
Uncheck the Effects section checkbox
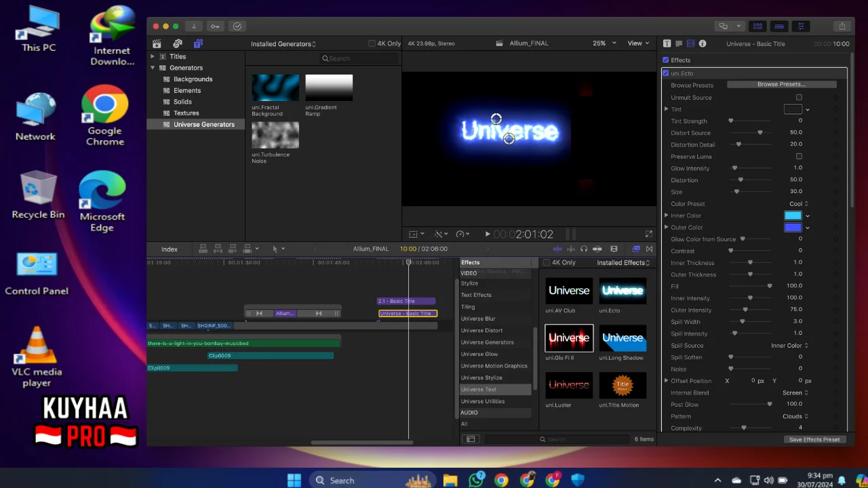(665, 60)
